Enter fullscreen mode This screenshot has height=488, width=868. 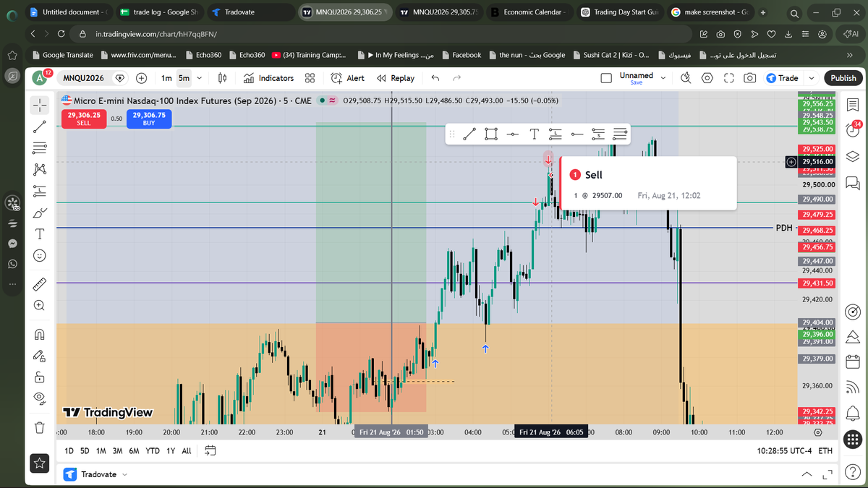coord(729,78)
